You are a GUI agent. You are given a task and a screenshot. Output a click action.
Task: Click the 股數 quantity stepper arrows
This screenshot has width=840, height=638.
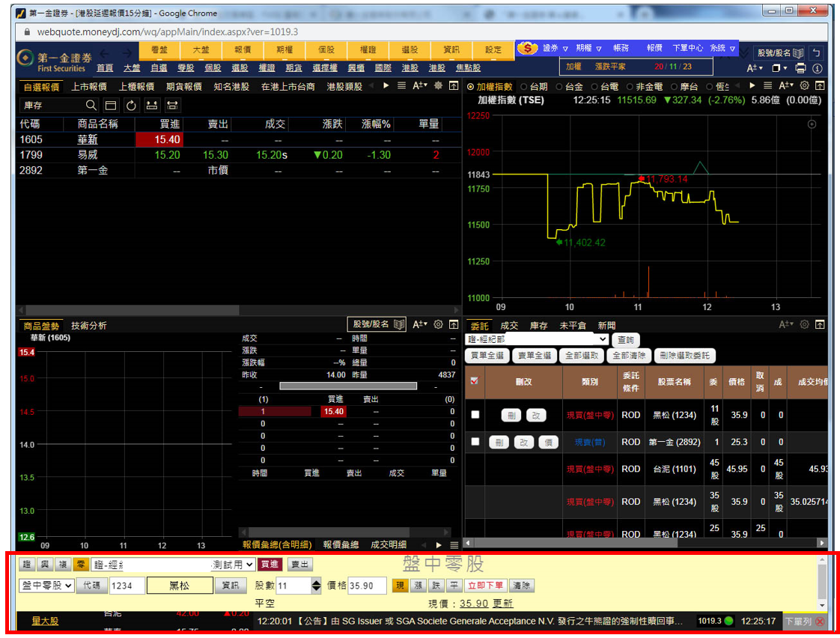[x=317, y=586]
